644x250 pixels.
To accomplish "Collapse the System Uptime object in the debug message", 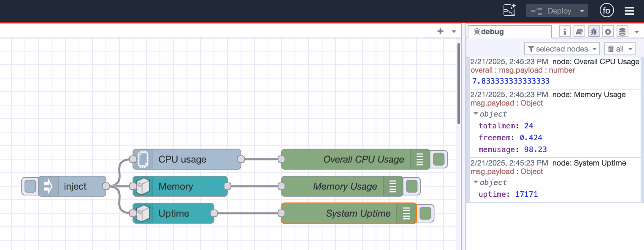I will coord(476,182).
